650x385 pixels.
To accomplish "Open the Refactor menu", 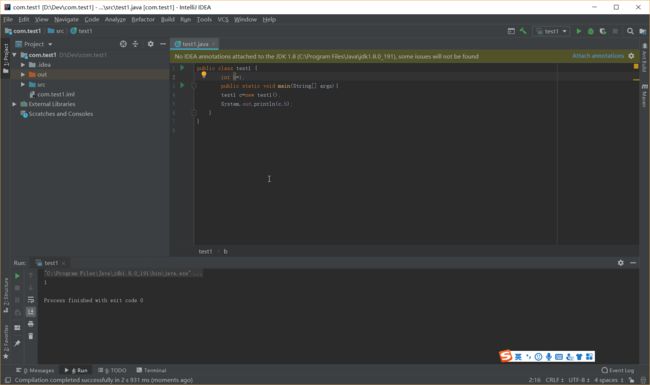I will (143, 19).
